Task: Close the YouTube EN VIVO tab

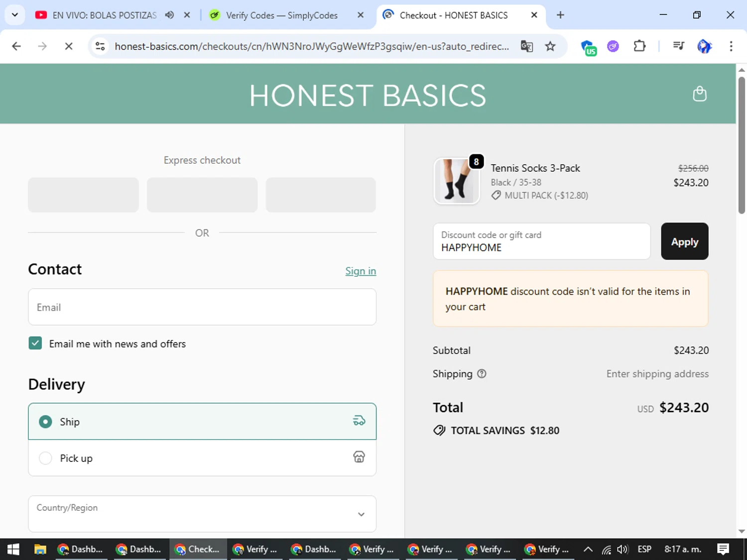Action: [187, 15]
